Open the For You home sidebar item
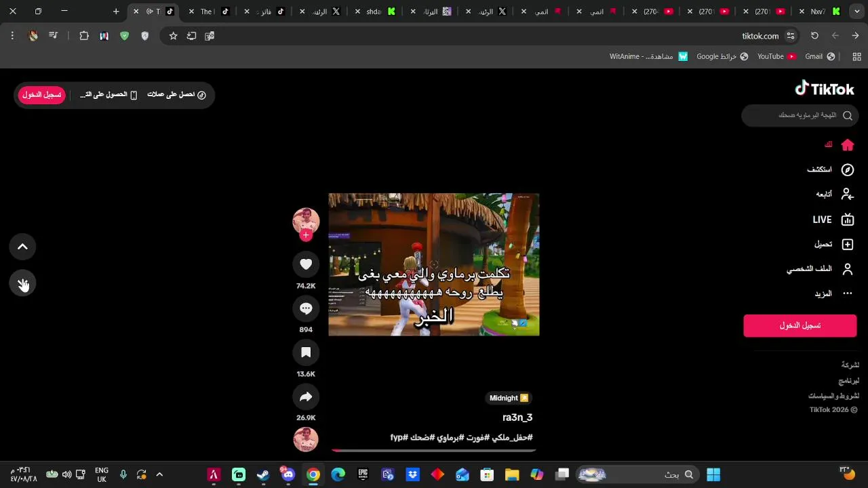This screenshot has width=868, height=488. [839, 145]
